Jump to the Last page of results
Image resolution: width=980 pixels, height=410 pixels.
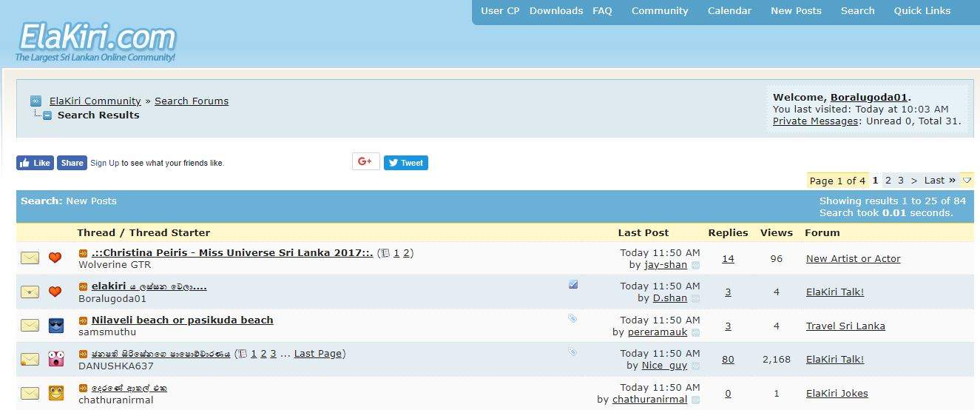939,180
